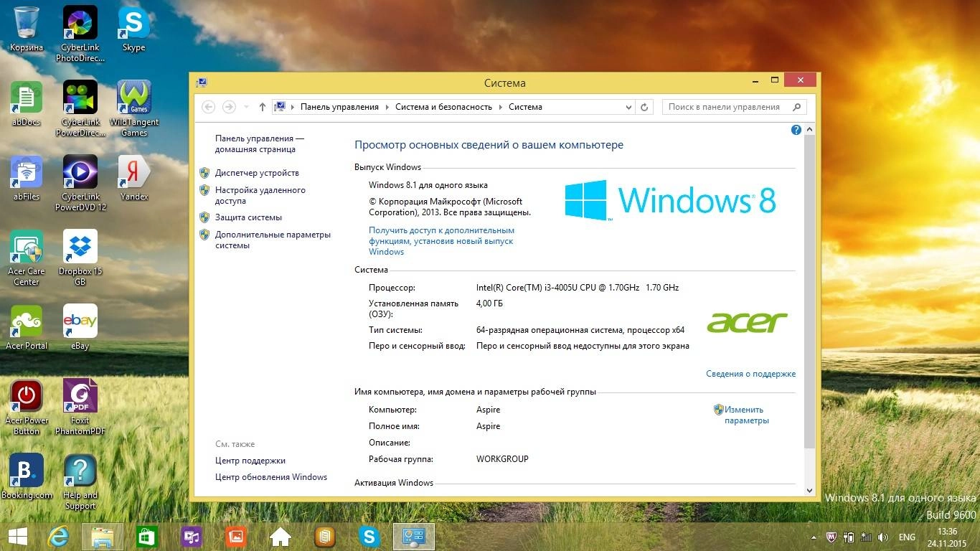
Task: Launch Internet Explorer from the taskbar
Action: (58, 537)
